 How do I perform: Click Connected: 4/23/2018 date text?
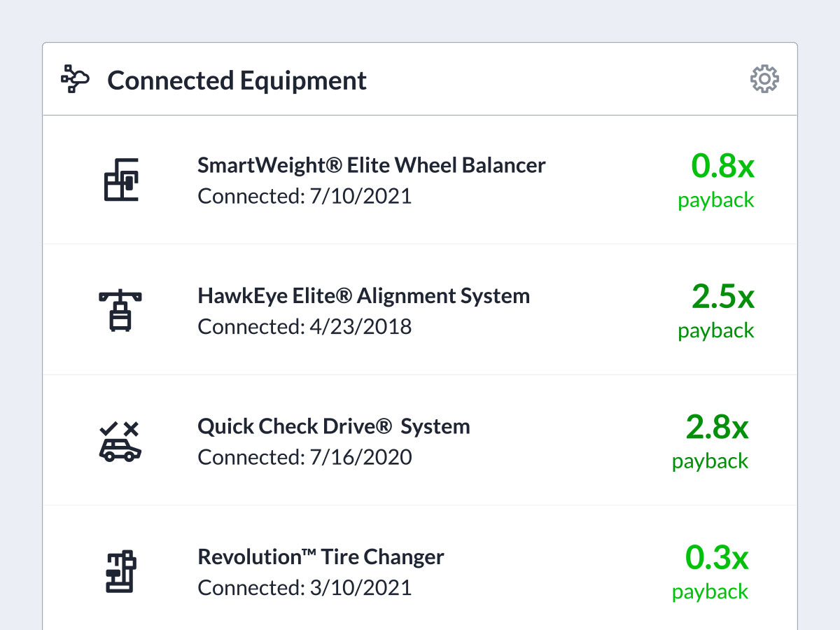(x=304, y=326)
